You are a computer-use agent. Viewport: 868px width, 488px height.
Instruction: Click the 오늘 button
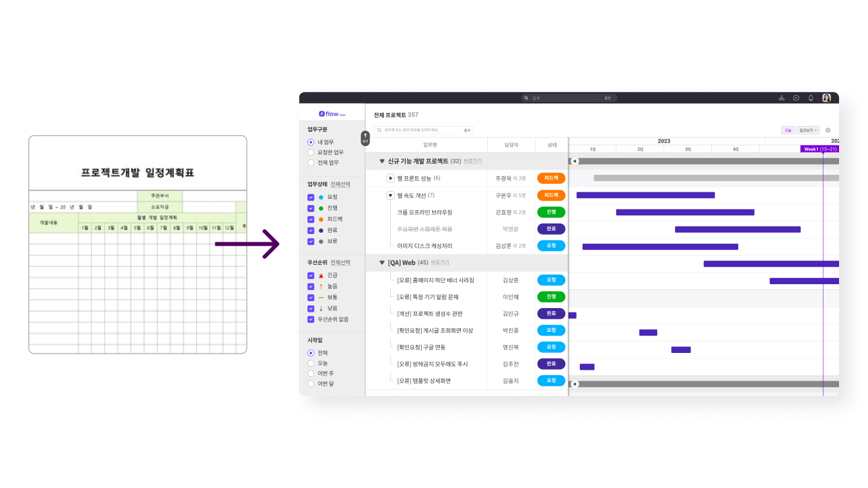[788, 130]
